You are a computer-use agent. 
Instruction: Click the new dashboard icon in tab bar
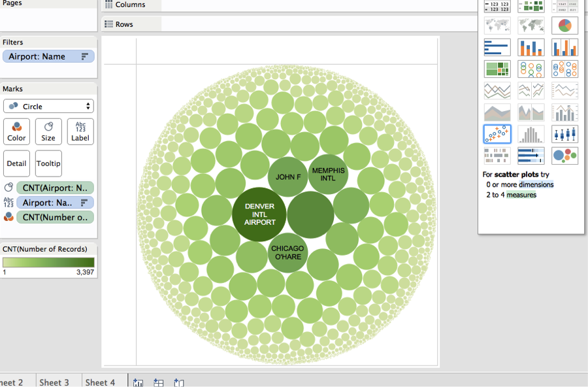[x=159, y=382]
